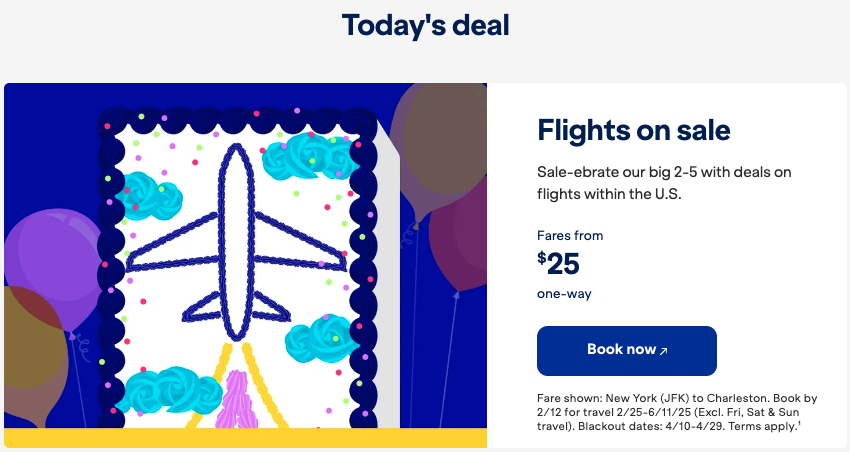Screen dimensions: 850x452
Task: Click the Book now button
Action: [x=627, y=351]
